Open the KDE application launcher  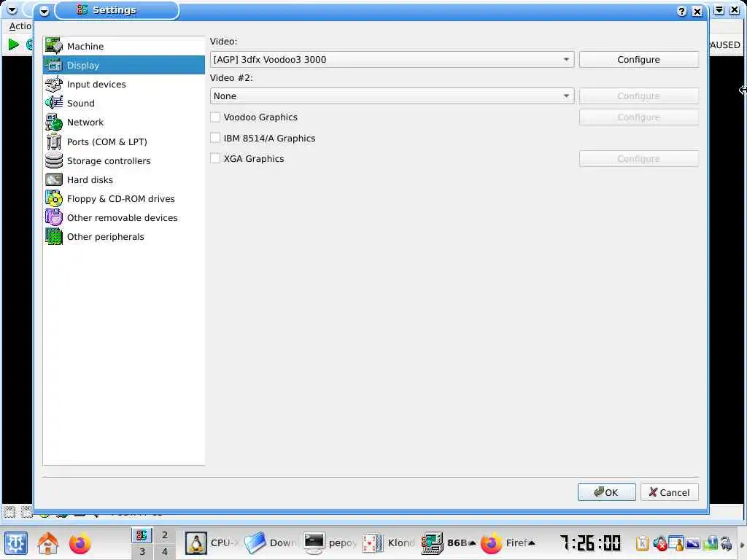coord(16,542)
